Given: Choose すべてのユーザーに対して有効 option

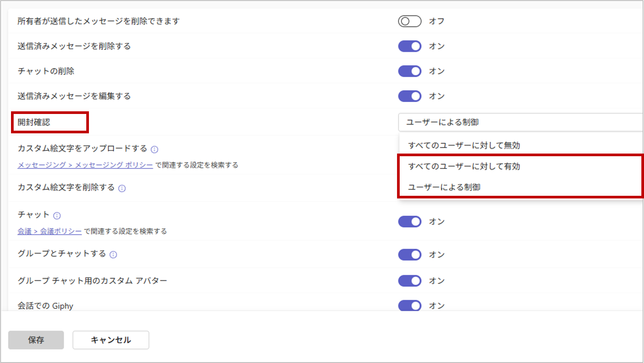Looking at the screenshot, I should [462, 166].
